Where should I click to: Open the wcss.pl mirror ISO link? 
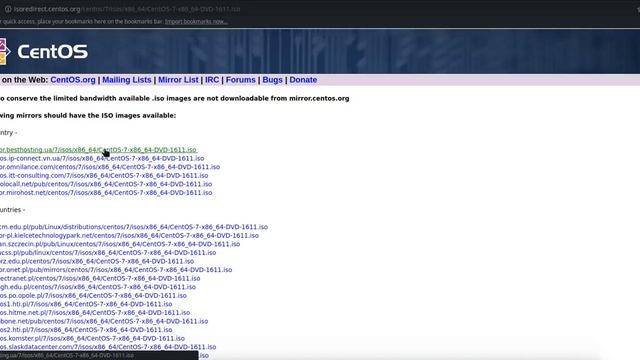click(108, 253)
